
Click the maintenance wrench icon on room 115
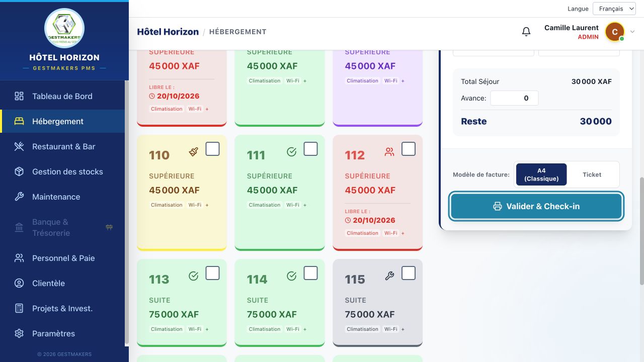pos(389,276)
